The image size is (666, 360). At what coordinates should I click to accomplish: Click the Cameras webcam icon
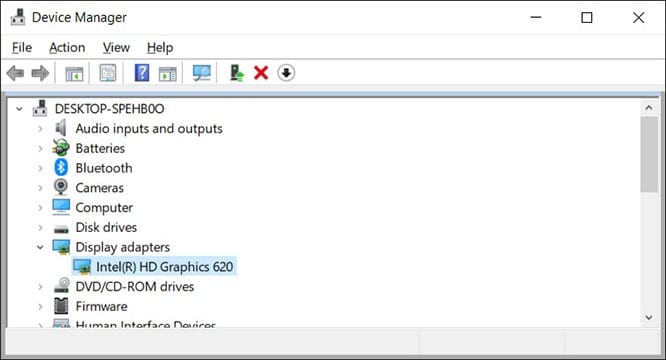click(61, 187)
